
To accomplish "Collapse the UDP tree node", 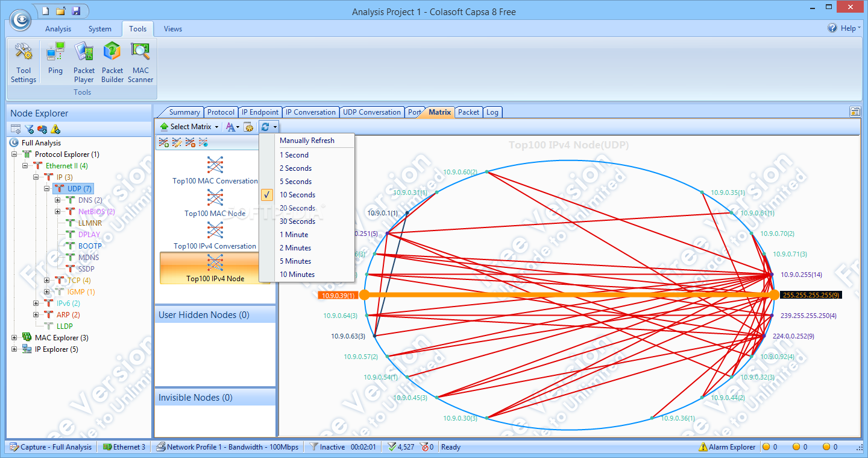I will point(47,189).
